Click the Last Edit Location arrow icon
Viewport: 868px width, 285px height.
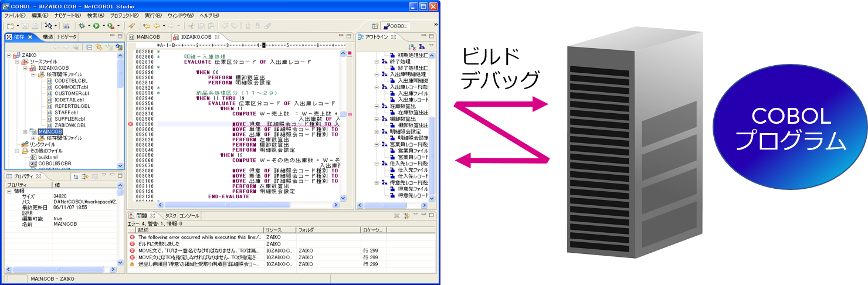pos(146,26)
